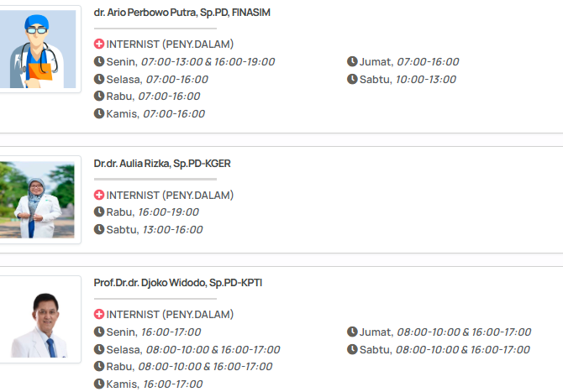Click Prof. Djoko Widodo's portrait photo
The width and height of the screenshot is (563, 392).
click(x=39, y=320)
